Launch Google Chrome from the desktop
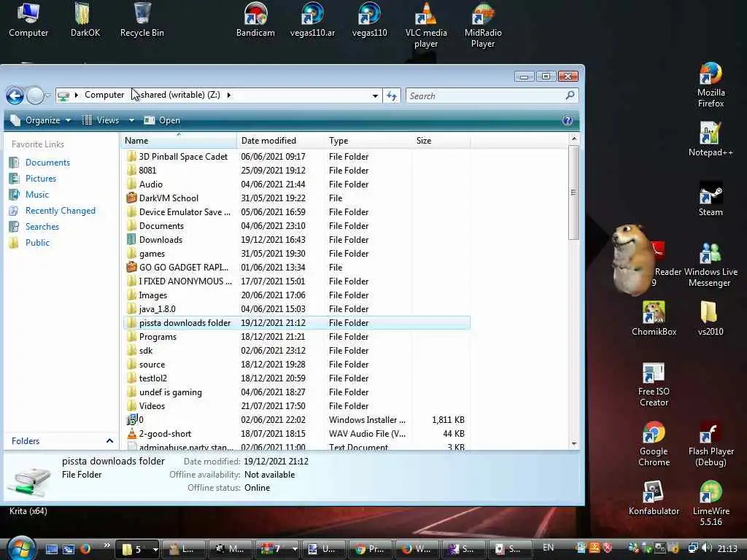The image size is (747, 560). tap(654, 444)
